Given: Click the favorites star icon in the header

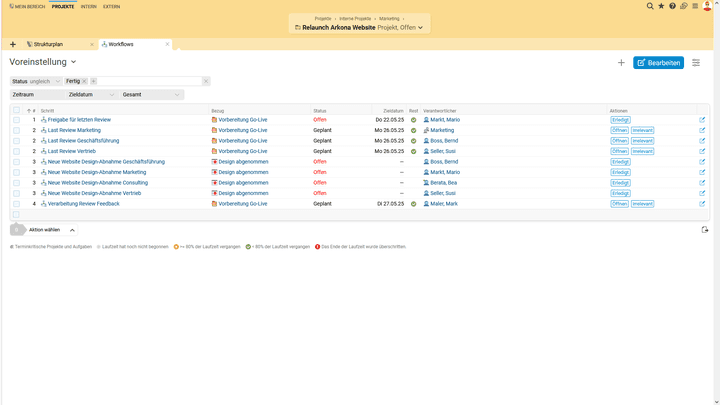Looking at the screenshot, I should [661, 6].
